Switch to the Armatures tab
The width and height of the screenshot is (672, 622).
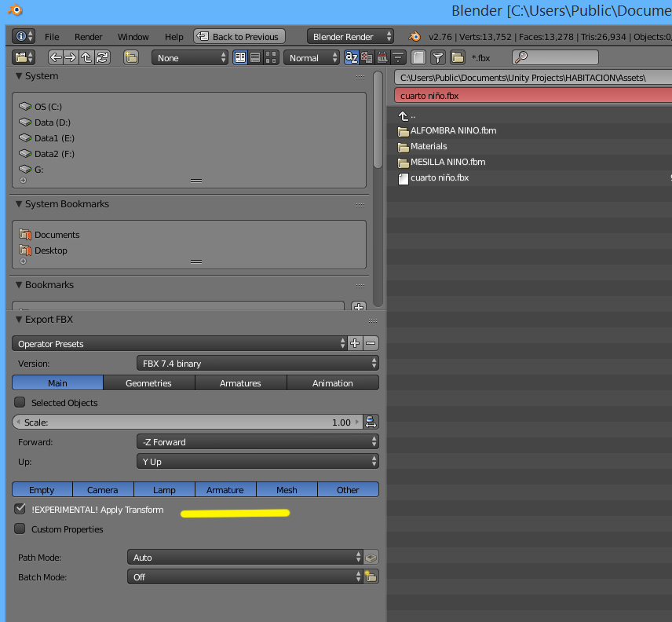coord(240,382)
